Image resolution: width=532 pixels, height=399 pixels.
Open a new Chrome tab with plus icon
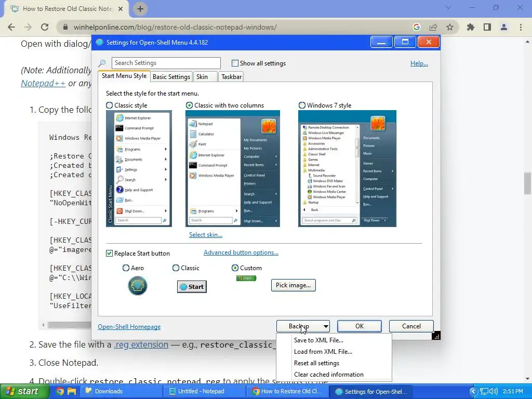click(x=140, y=9)
